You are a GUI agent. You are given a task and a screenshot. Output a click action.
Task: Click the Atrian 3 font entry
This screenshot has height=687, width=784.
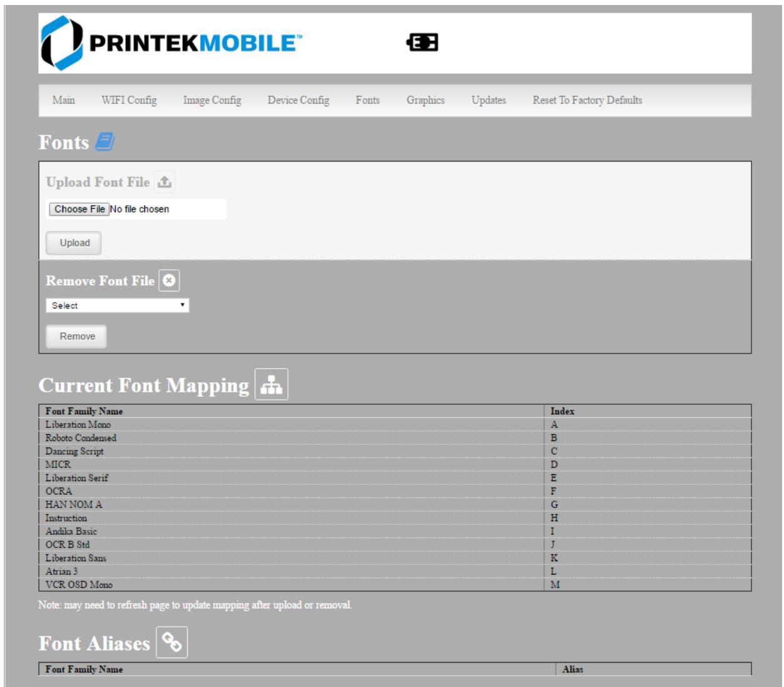point(61,571)
